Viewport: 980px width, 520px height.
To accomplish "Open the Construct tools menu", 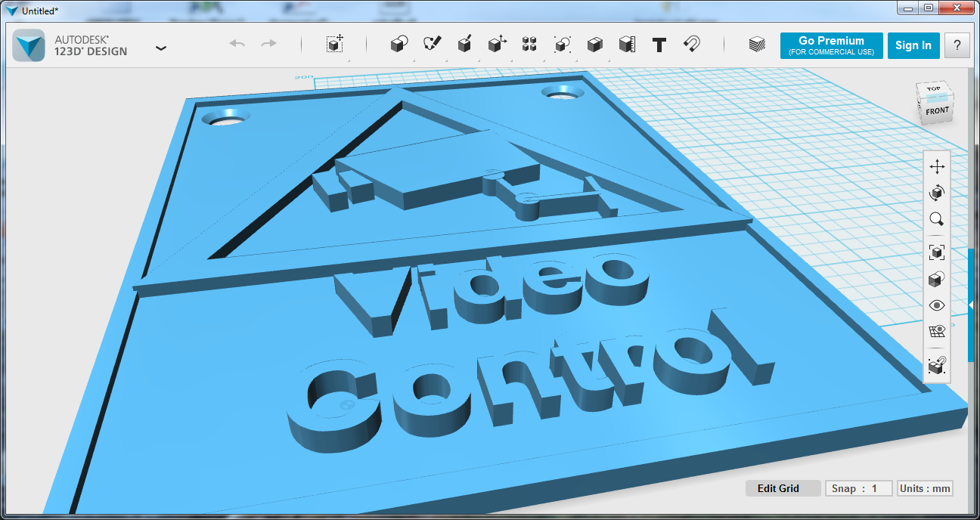I will pos(464,45).
